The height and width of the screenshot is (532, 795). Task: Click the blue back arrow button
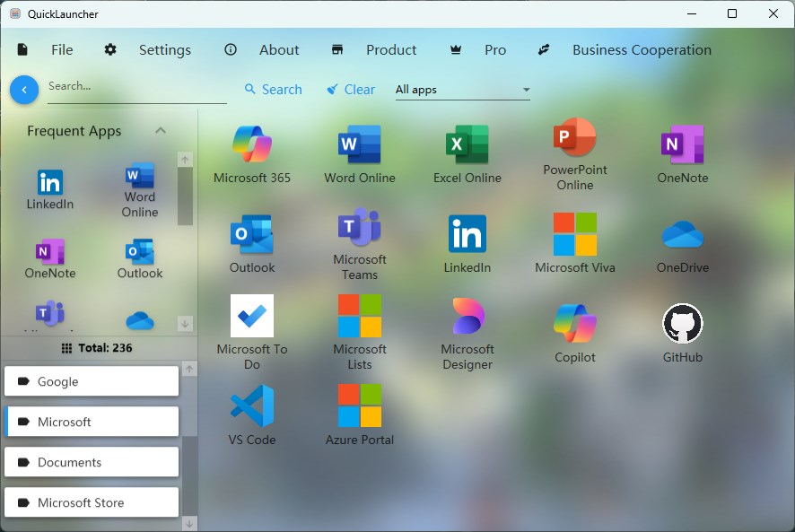point(24,90)
